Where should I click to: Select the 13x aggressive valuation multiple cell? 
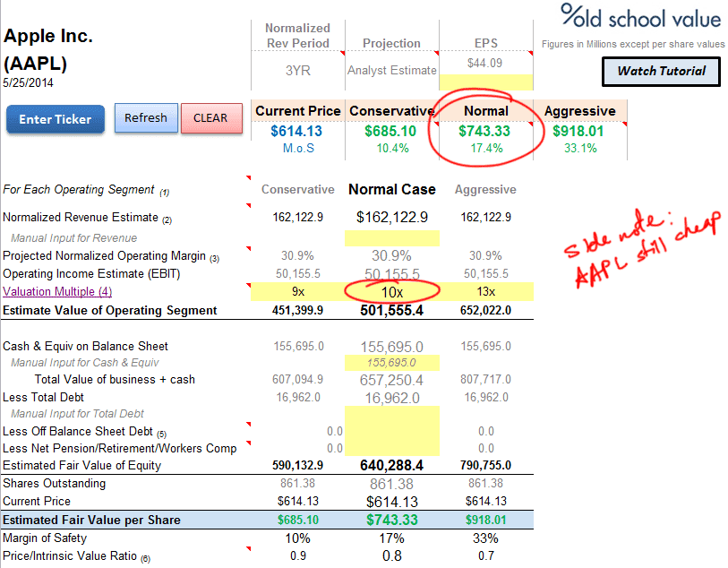[x=485, y=292]
